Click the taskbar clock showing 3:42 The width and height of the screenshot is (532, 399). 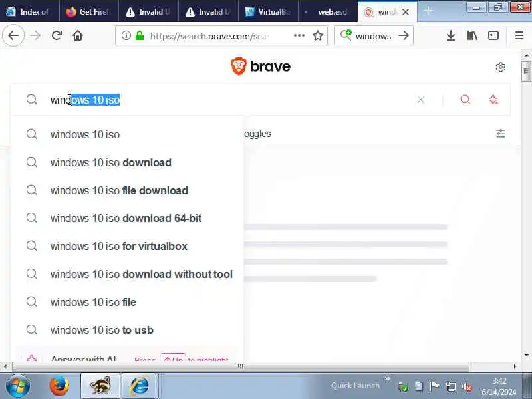tap(499, 386)
